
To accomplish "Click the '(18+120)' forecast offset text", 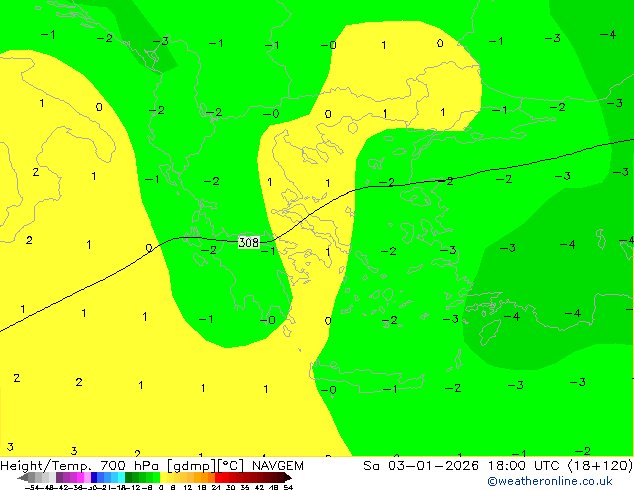I will [x=600, y=466].
